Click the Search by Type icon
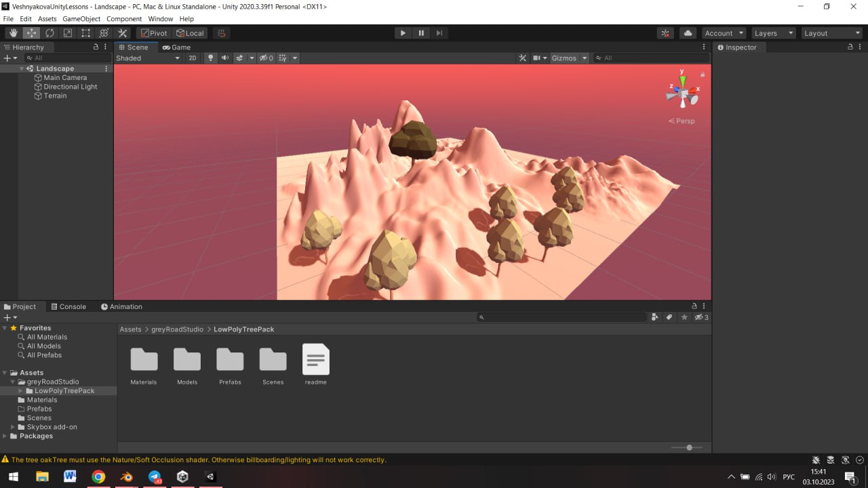This screenshot has width=868, height=488. point(654,317)
